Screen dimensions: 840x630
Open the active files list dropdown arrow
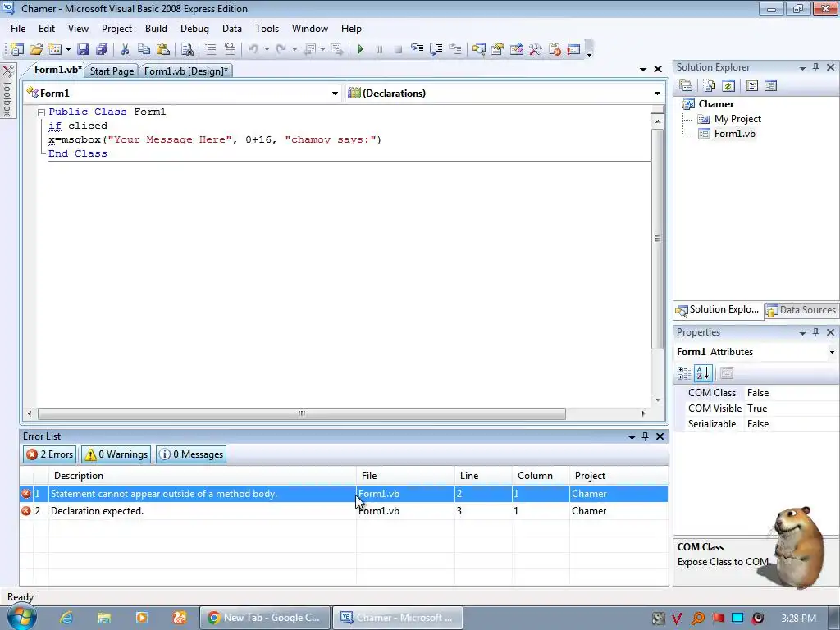click(643, 69)
